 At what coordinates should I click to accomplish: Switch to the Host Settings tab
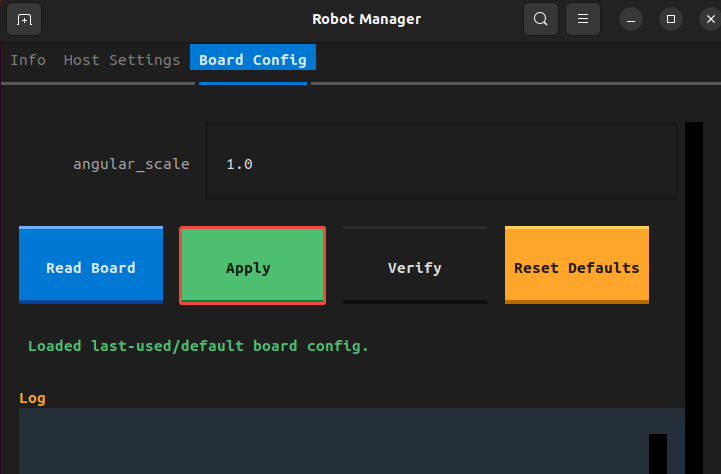click(x=122, y=60)
